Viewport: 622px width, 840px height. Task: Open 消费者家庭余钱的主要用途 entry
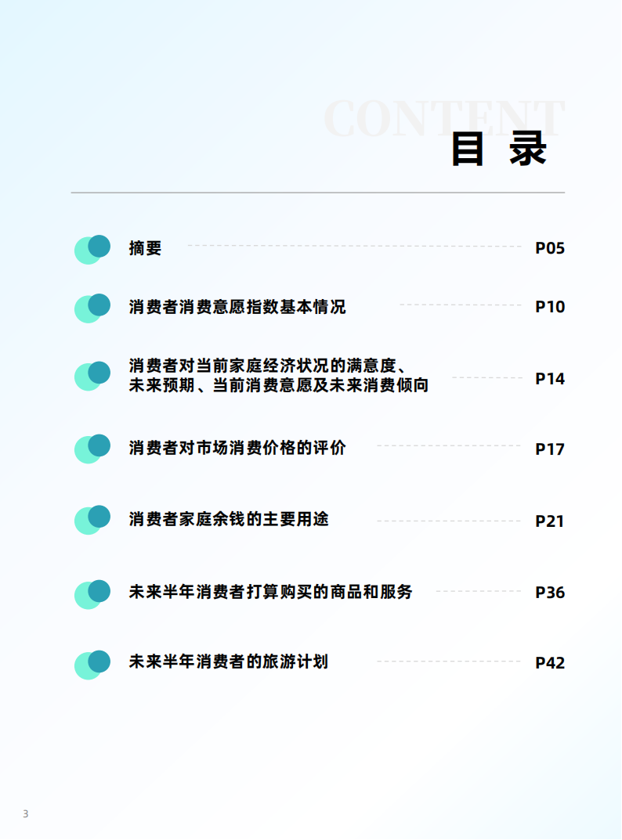229,519
